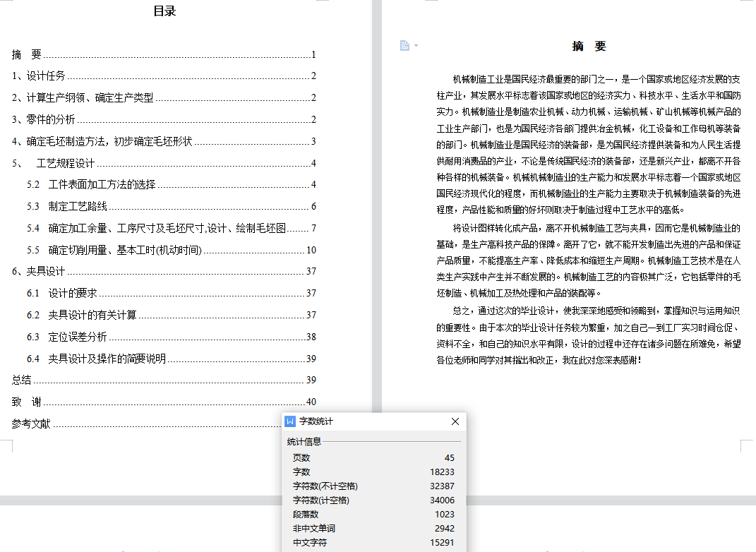Viewport: 756px width, 552px height.
Task: Jump to 1、设计任务 contents entry
Action: [39, 76]
